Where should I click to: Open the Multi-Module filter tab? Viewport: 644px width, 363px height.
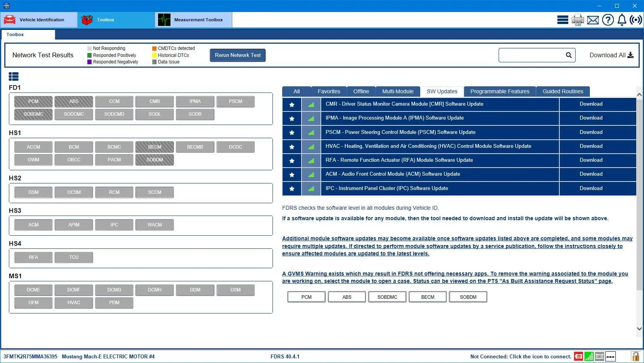coord(398,91)
